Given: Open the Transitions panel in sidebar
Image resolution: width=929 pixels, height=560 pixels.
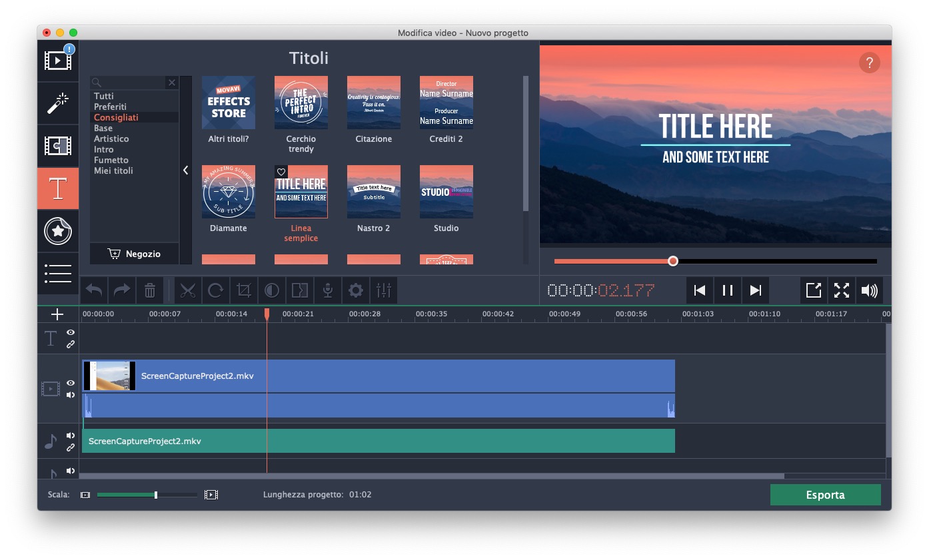Looking at the screenshot, I should click(x=58, y=146).
